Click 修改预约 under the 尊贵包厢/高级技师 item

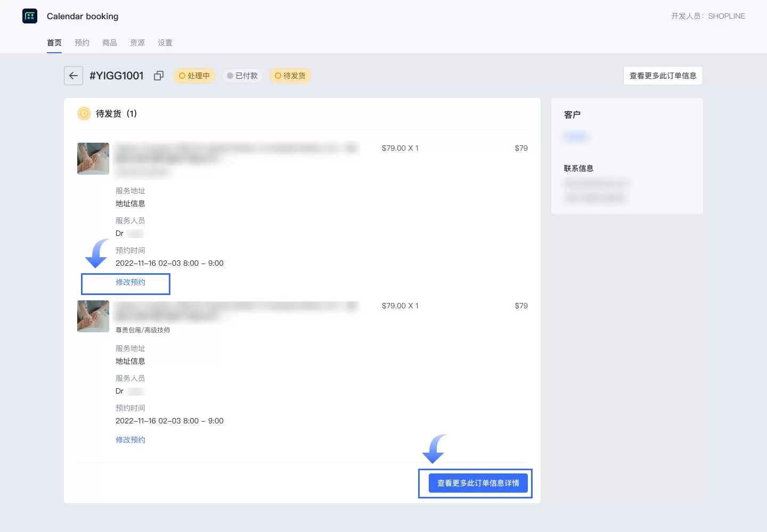pos(130,440)
